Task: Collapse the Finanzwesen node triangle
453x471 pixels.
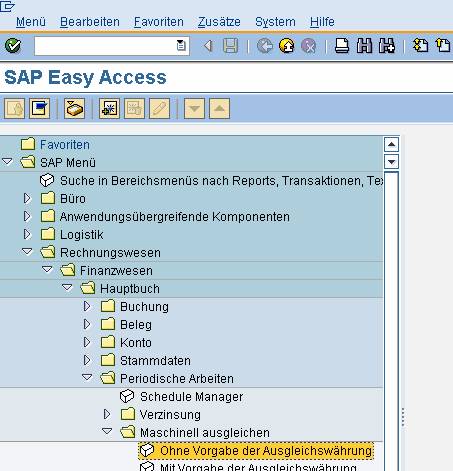Action: 47,270
